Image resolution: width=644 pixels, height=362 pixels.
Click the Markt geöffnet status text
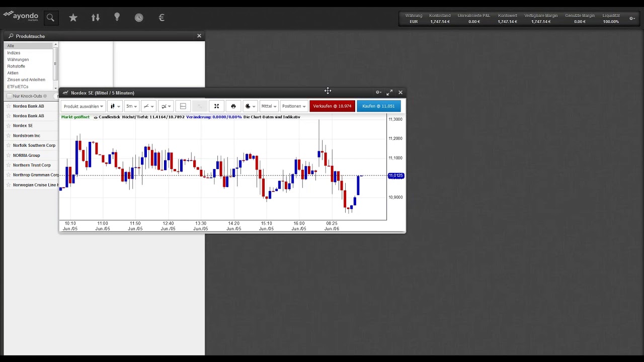(75, 117)
